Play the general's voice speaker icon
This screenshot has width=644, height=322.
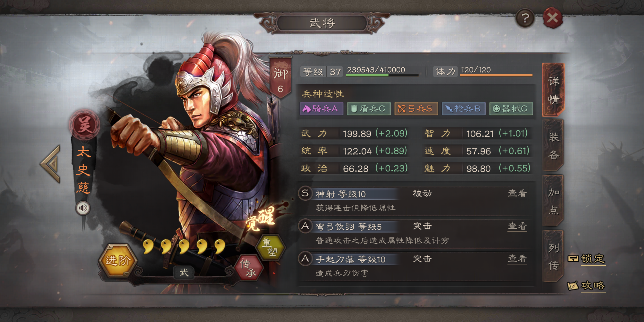click(x=83, y=208)
